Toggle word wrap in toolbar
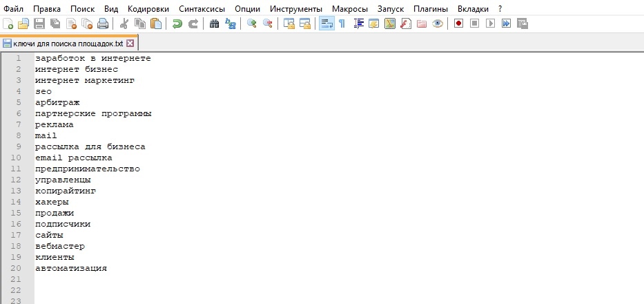Image resolution: width=644 pixels, height=304 pixels. tap(326, 23)
